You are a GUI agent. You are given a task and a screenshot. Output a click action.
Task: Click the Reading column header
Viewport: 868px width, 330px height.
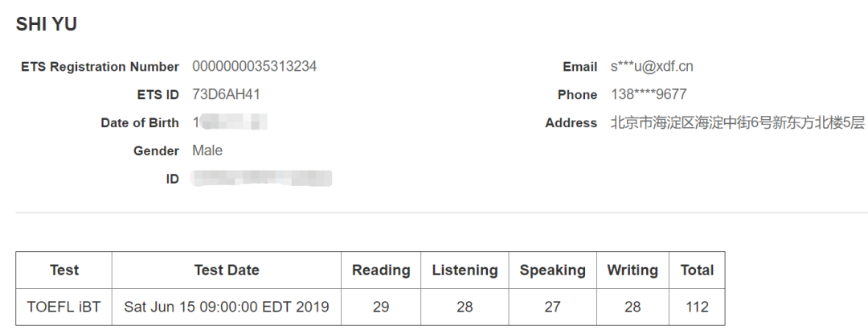point(381,270)
